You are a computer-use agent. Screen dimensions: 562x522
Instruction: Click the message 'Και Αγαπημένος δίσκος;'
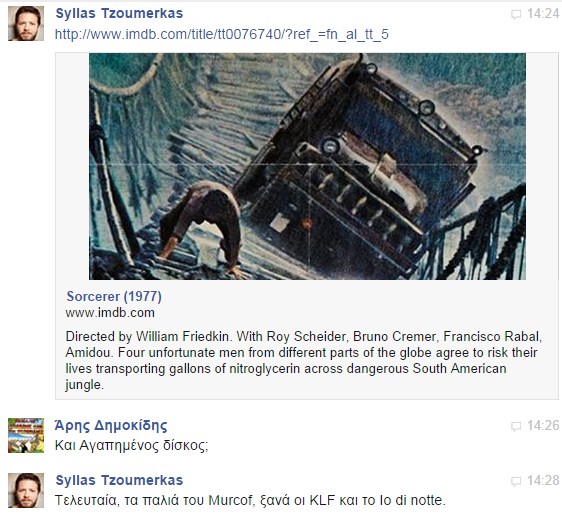click(x=131, y=445)
